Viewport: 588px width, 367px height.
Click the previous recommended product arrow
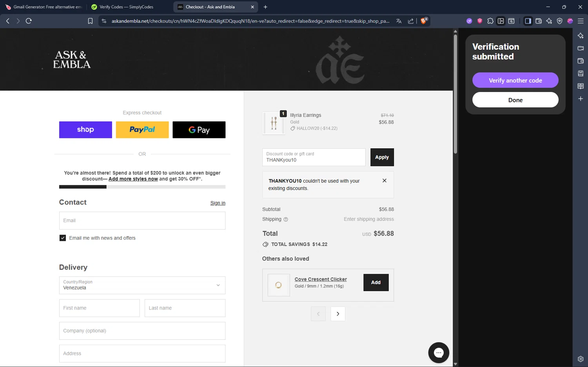[318, 314]
